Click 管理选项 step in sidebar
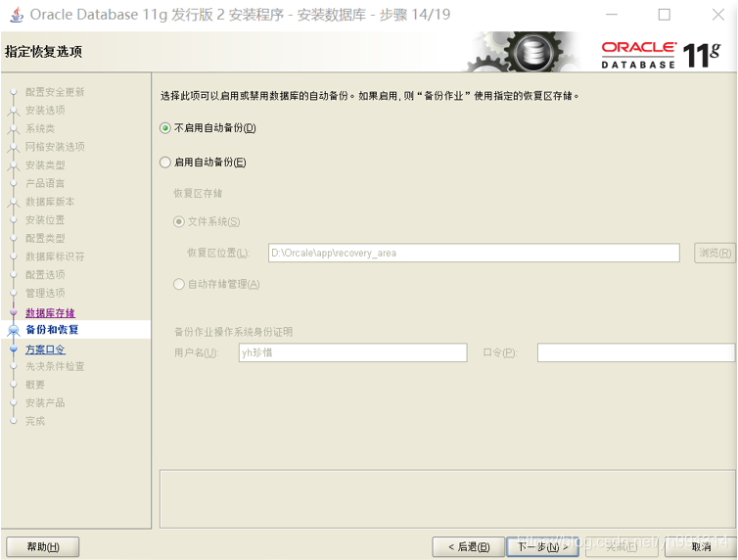Image resolution: width=738 pixels, height=560 pixels. click(45, 293)
